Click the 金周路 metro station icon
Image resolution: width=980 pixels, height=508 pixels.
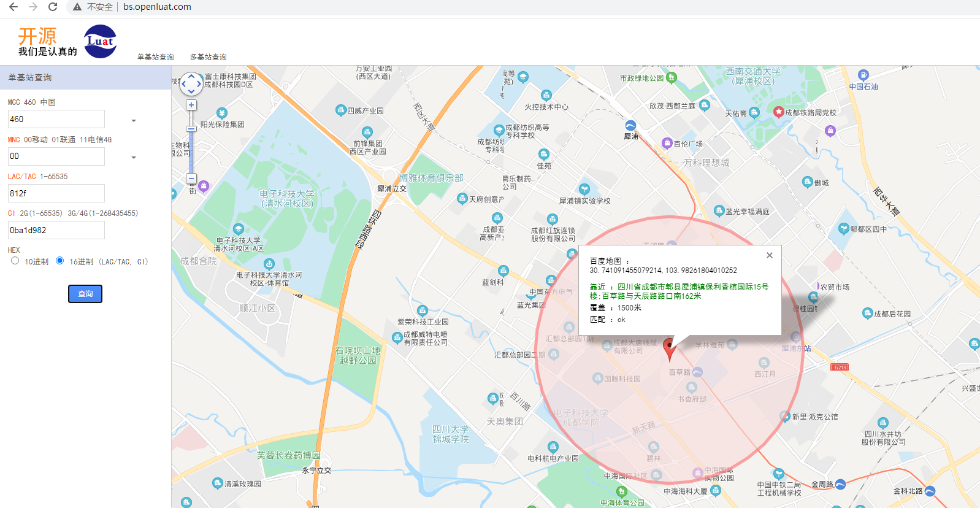pyautogui.click(x=841, y=485)
